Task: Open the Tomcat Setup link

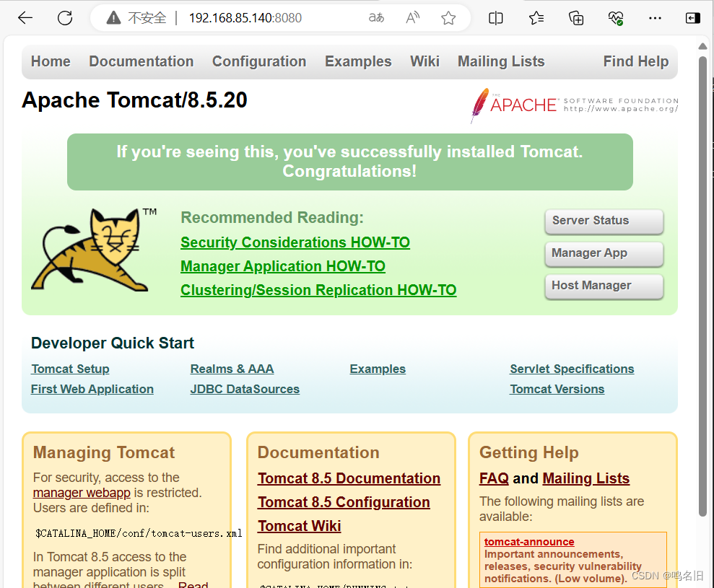Action: (x=70, y=369)
